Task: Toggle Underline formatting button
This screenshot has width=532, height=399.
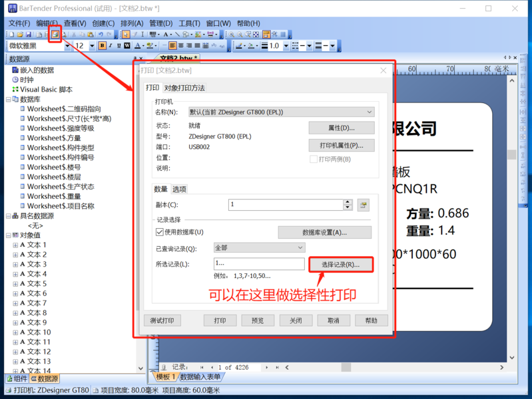Action: 119,46
